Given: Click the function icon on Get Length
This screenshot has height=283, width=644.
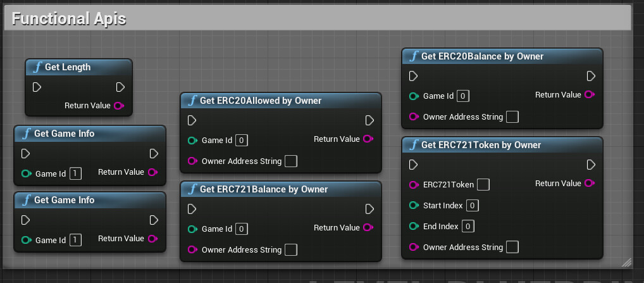Looking at the screenshot, I should click(38, 67).
